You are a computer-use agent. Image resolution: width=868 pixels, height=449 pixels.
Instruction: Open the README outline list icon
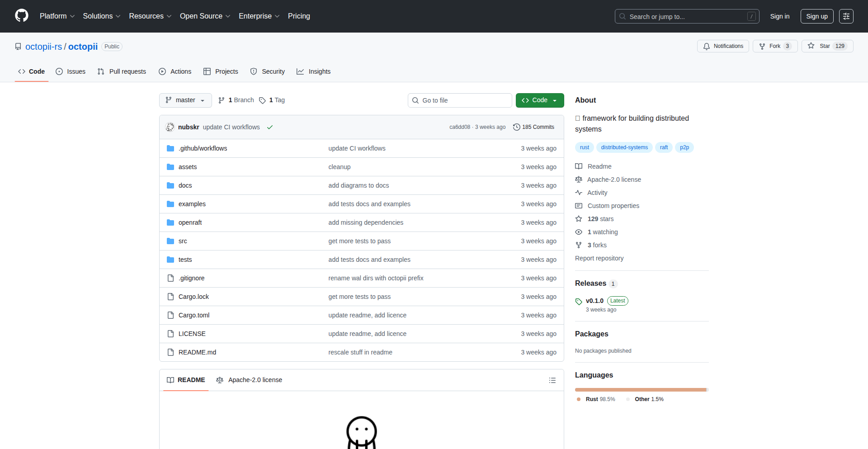tap(552, 380)
